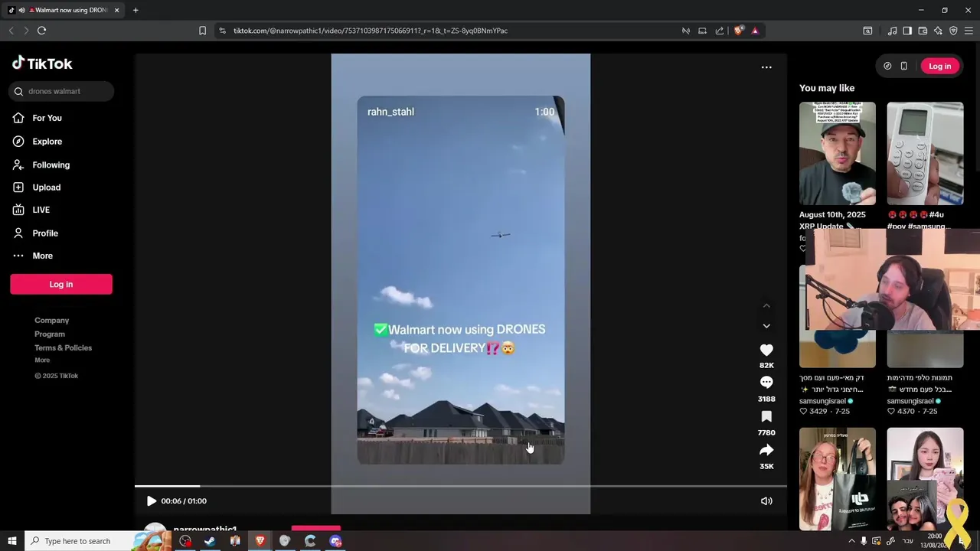Open the Brave VPN shield icon
Viewport: 980px width, 551px height.
click(x=953, y=31)
